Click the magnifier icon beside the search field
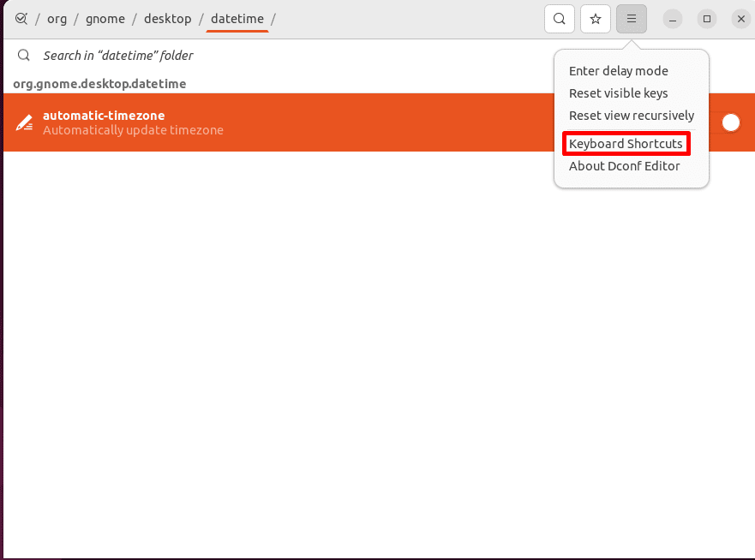The height and width of the screenshot is (560, 755). (23, 55)
